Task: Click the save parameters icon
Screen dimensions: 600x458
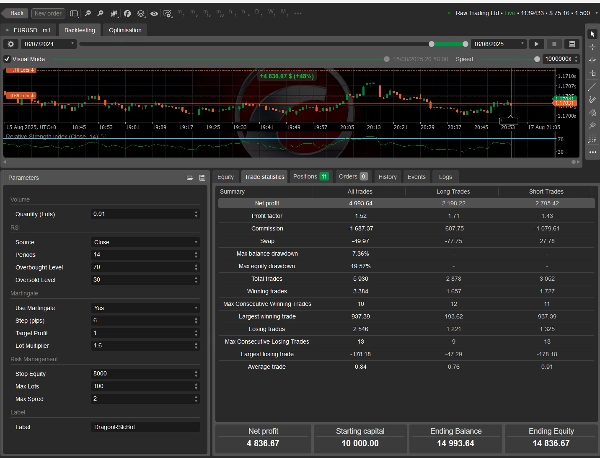Action: pyautogui.click(x=201, y=177)
